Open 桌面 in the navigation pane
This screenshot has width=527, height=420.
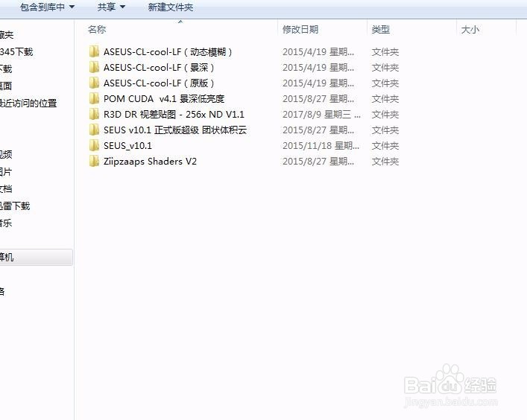(x=6, y=86)
